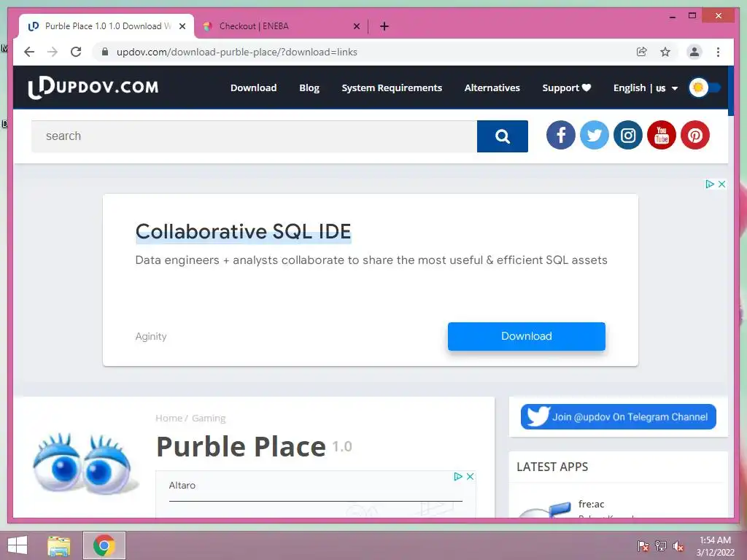Click muted volume tray icon

(x=678, y=546)
